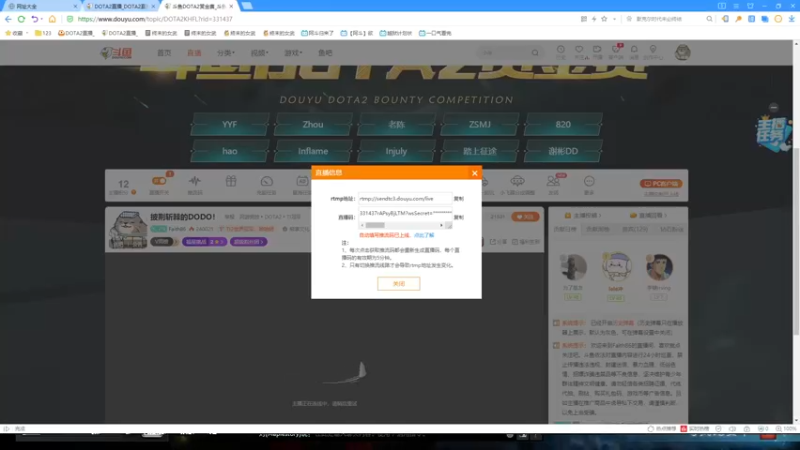The image size is (800, 450).
Task: Click the middle crowned avatar in ranking
Action: pyautogui.click(x=616, y=267)
